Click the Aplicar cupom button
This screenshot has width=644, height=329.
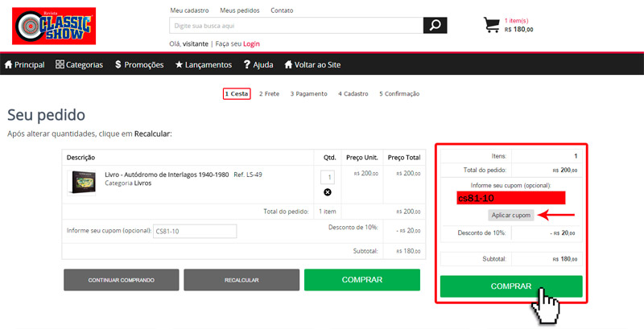pos(510,216)
